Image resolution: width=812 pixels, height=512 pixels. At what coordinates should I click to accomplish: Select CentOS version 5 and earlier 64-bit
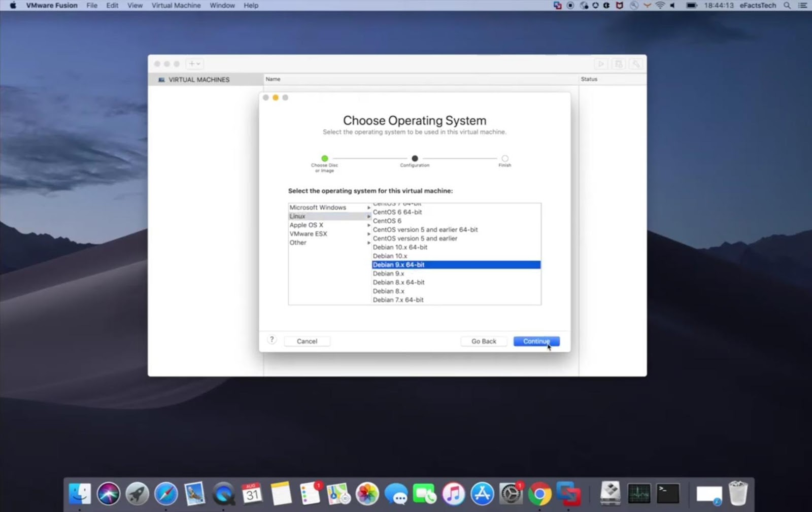pos(456,230)
